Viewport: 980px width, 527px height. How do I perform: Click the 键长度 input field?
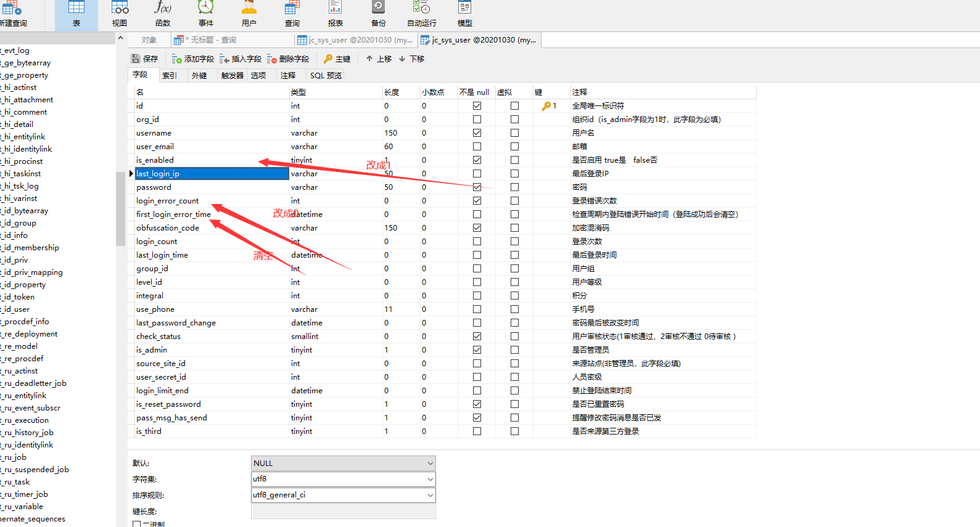(343, 511)
